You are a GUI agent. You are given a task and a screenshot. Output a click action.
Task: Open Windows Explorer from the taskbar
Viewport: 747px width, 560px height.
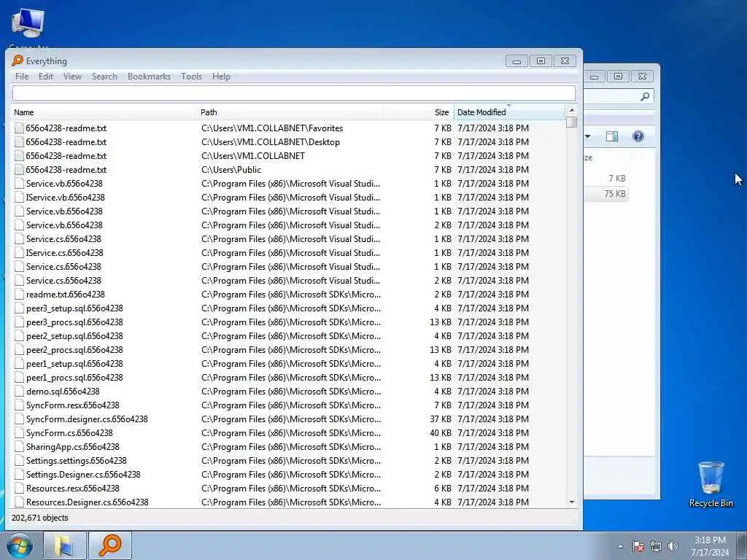[65, 545]
